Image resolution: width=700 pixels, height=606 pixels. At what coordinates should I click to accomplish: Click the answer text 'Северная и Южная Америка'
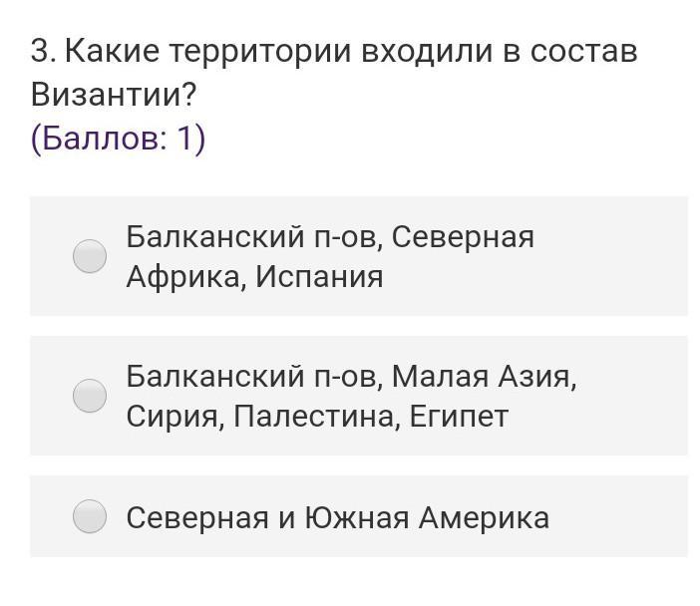click(x=337, y=517)
